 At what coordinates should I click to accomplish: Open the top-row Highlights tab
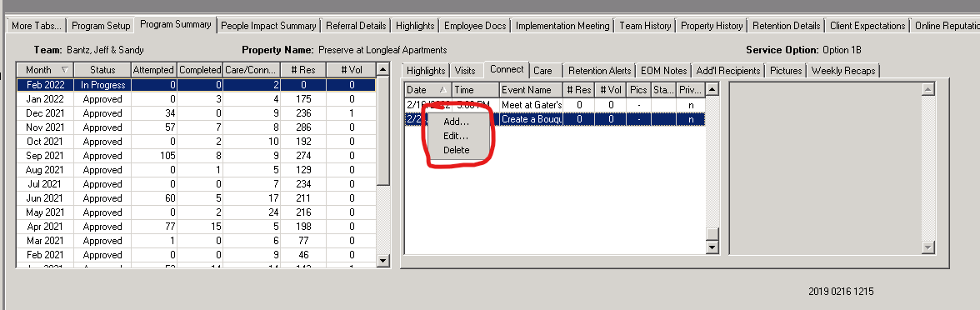415,26
